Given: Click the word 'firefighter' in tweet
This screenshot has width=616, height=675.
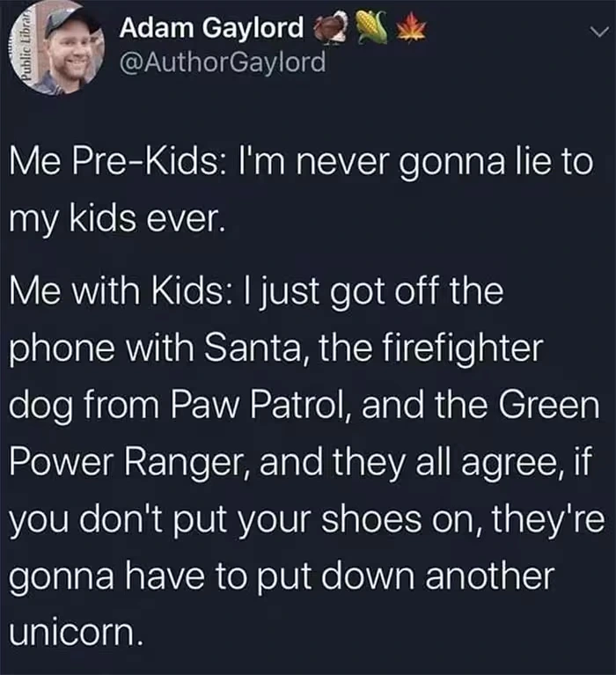Looking at the screenshot, I should tap(463, 348).
